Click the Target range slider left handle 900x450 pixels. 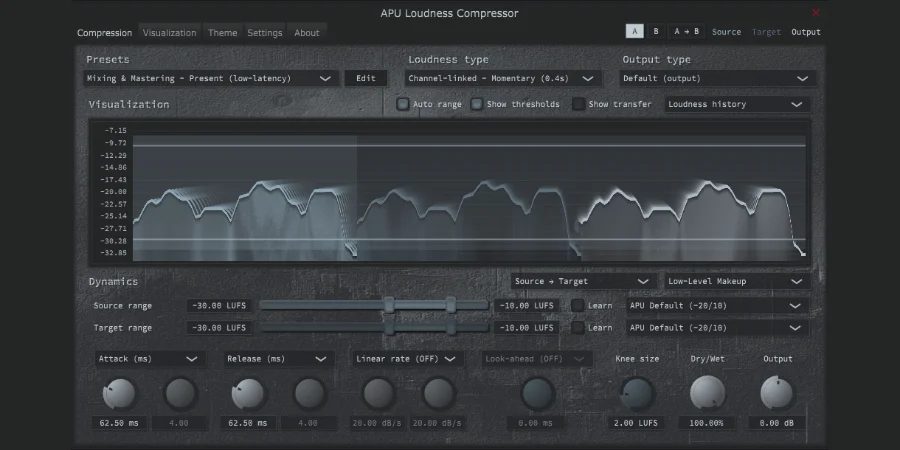[x=389, y=327]
